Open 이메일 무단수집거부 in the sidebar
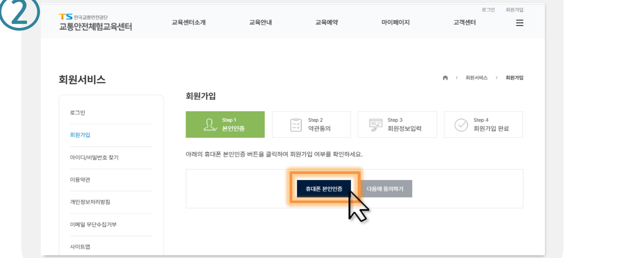 point(93,225)
